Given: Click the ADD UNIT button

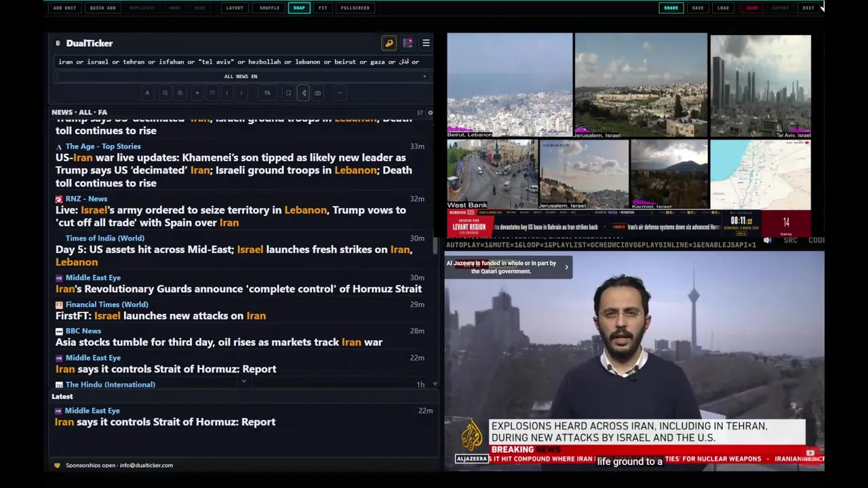Looking at the screenshot, I should (x=64, y=8).
